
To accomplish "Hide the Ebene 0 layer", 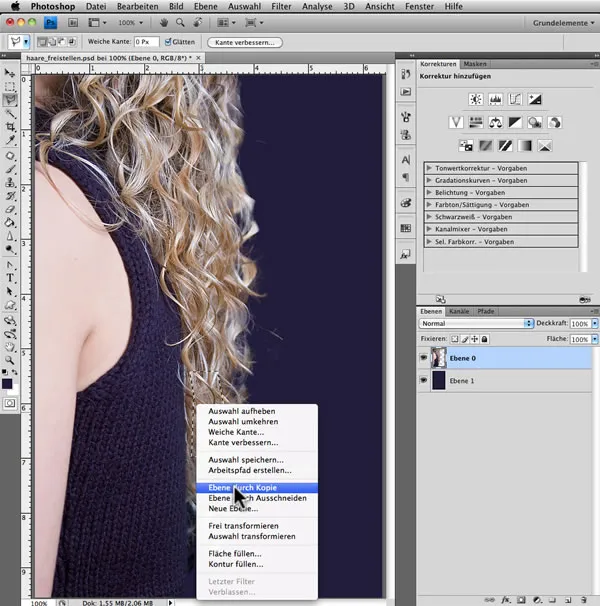I will [x=425, y=358].
